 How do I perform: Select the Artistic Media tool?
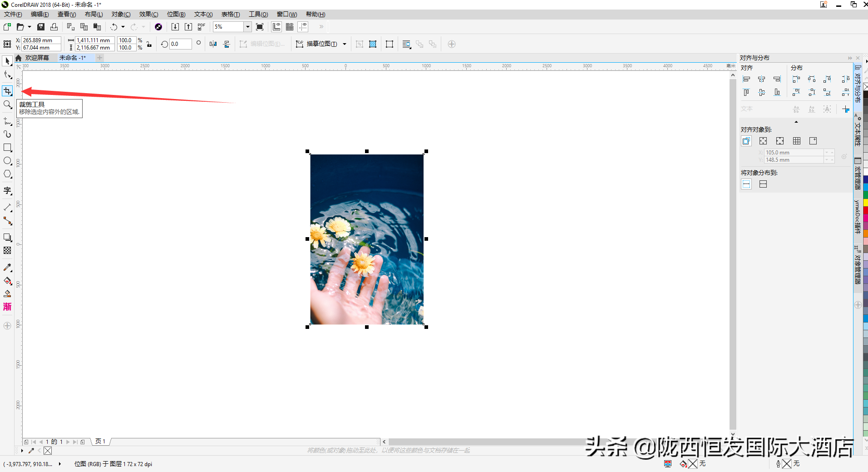pos(7,134)
